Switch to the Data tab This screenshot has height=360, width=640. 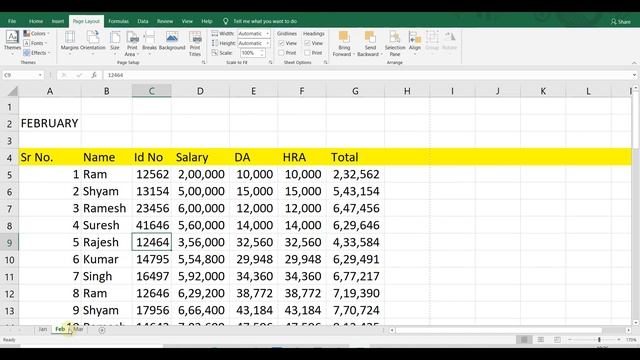(x=143, y=21)
